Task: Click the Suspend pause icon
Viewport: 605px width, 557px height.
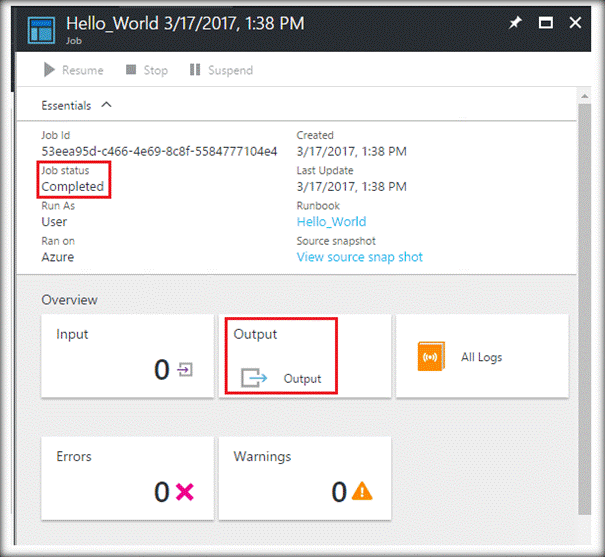Action: (x=195, y=70)
